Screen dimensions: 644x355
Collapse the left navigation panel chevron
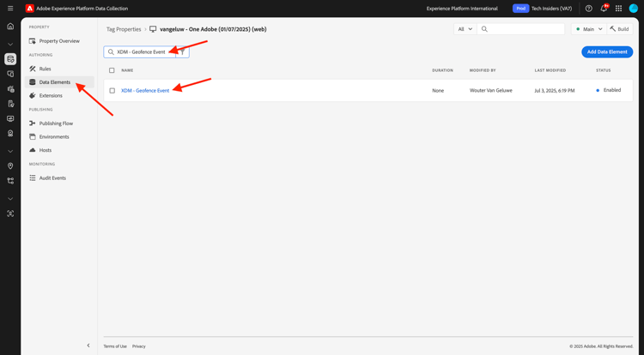pos(88,346)
